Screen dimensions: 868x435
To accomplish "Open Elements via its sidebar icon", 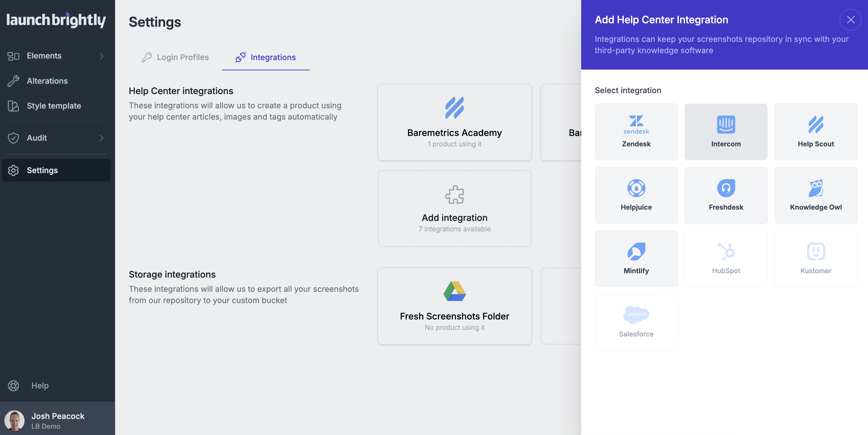I will 14,56.
